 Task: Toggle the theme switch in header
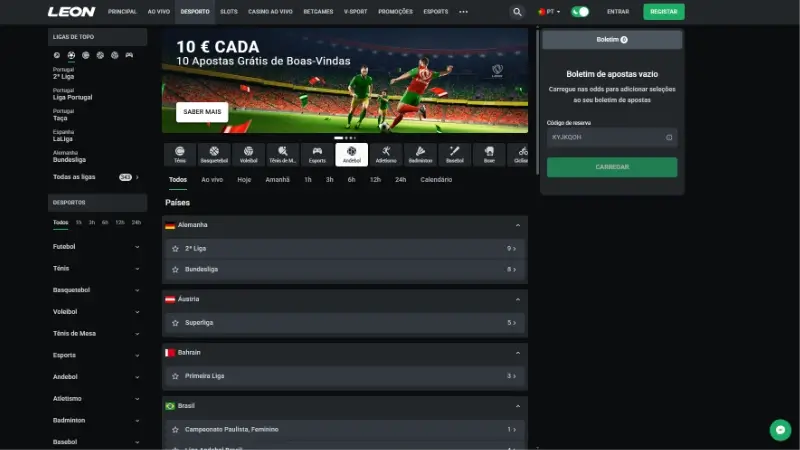[580, 12]
